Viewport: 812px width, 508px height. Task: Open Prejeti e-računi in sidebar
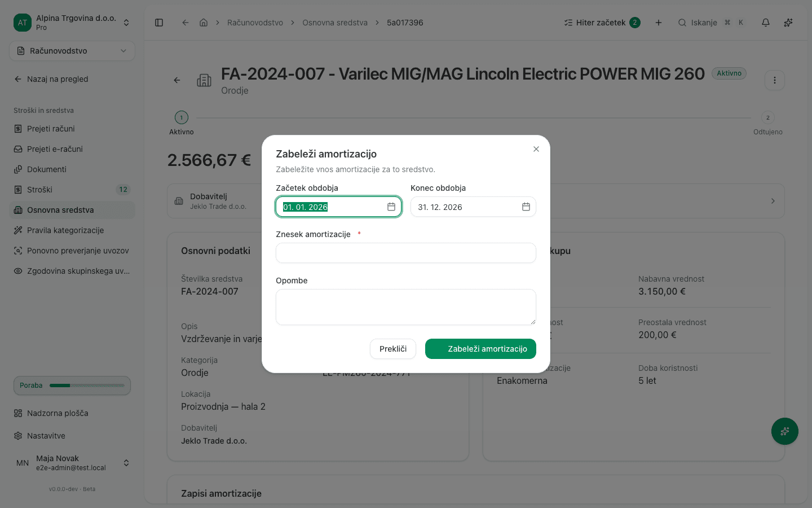click(x=72, y=149)
